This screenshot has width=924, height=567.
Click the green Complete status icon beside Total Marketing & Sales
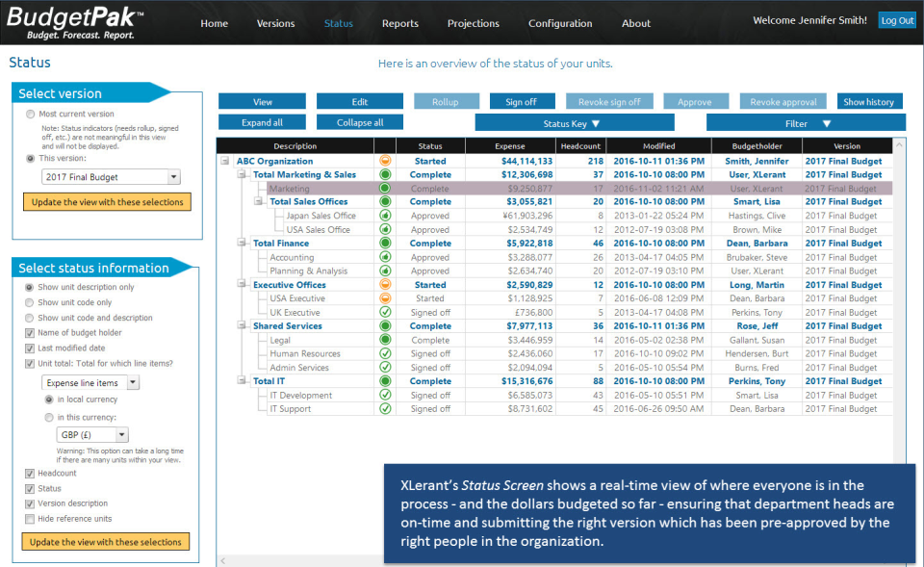[x=386, y=174]
